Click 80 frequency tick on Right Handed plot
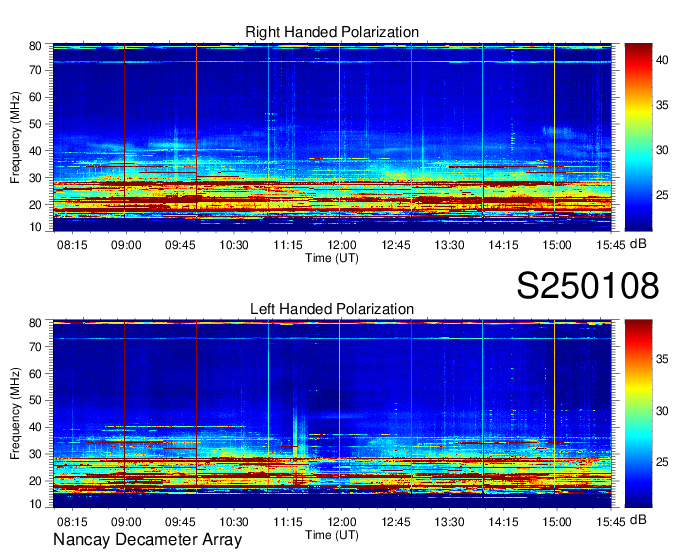 pyautogui.click(x=35, y=46)
